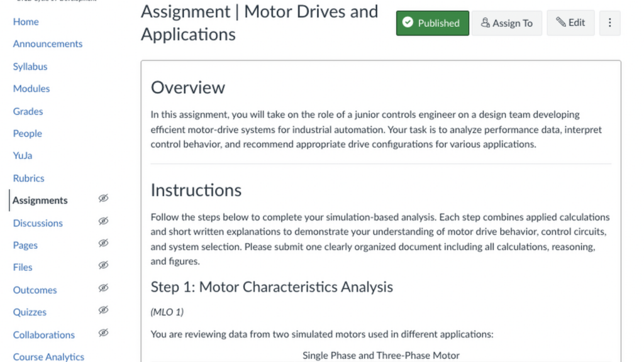Switch to the Grades section
Viewport: 644px width, 362px height.
28,111
